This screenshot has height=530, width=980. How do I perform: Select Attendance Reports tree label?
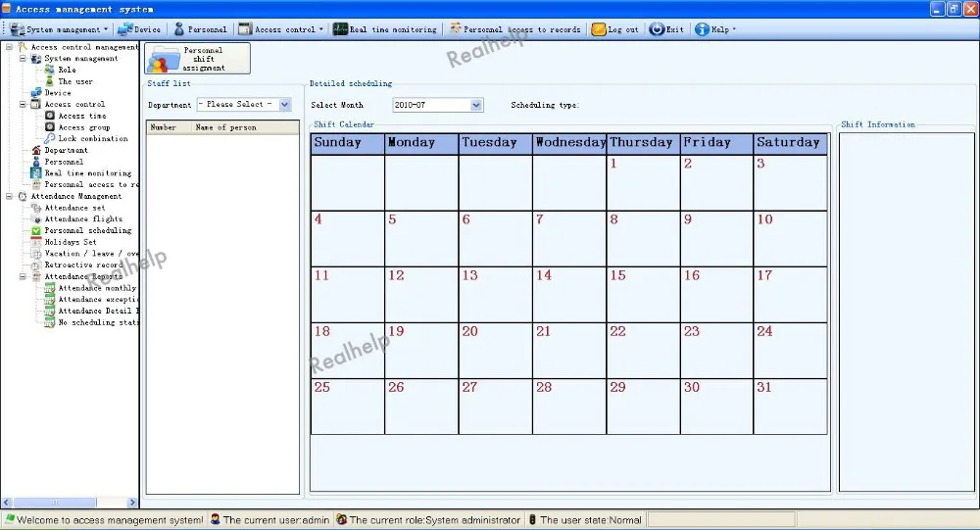(x=83, y=276)
